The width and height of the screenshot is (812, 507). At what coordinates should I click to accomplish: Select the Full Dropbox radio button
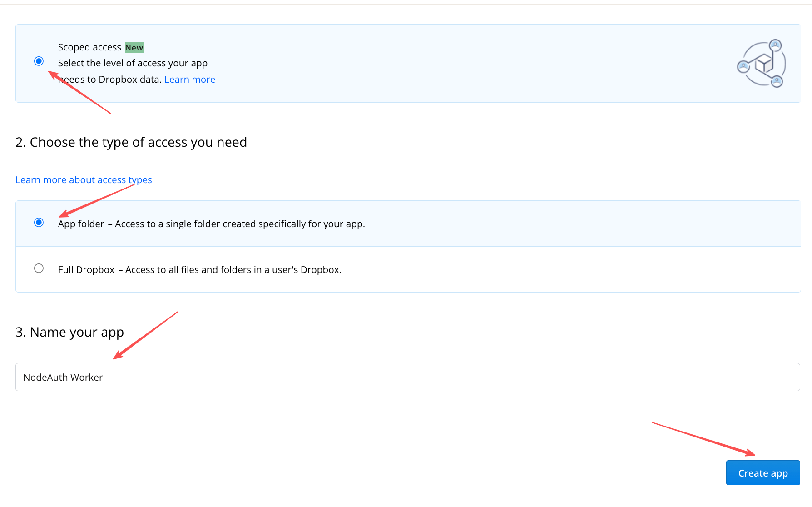tap(39, 268)
